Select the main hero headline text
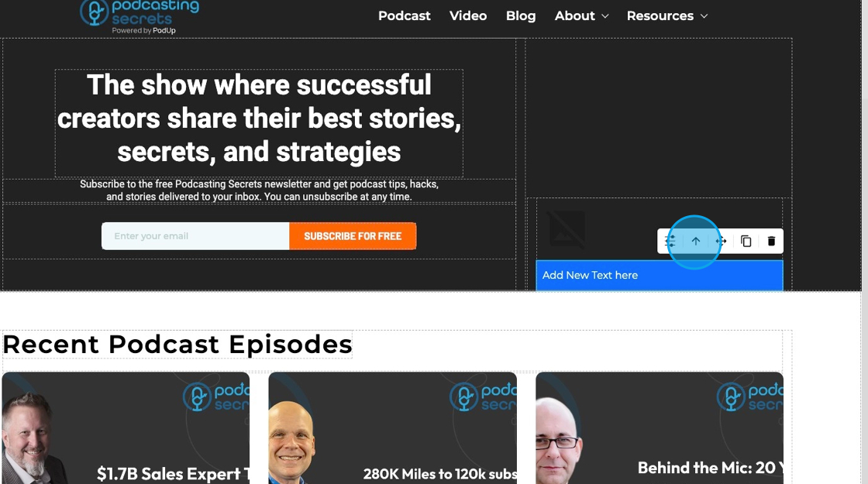868x484 pixels. [x=259, y=118]
